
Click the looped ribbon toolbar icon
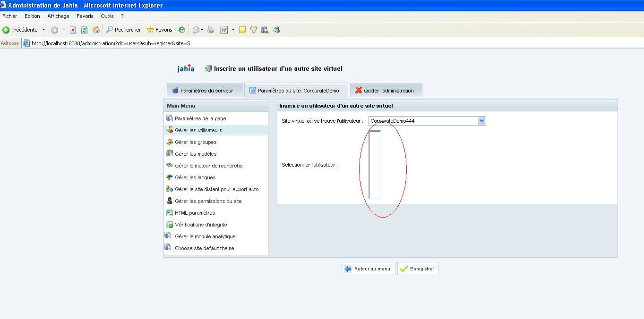pyautogui.click(x=254, y=30)
